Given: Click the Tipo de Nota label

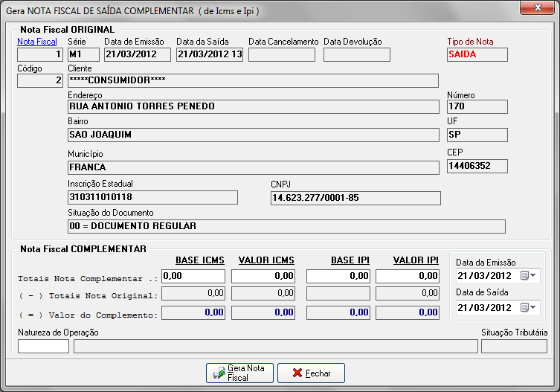Looking at the screenshot, I should [x=470, y=42].
